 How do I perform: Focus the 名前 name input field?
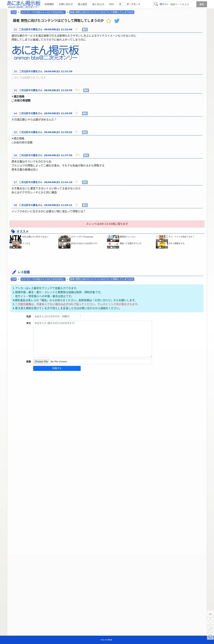coord(57,317)
